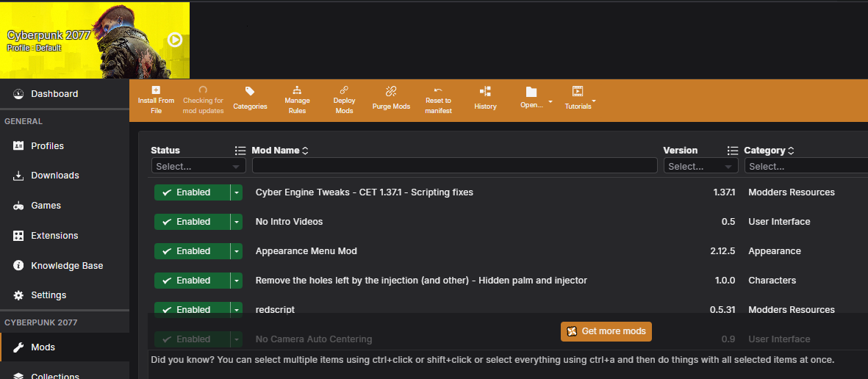Toggle Enabled for No Intro Videos
The height and width of the screenshot is (379, 868).
(192, 222)
